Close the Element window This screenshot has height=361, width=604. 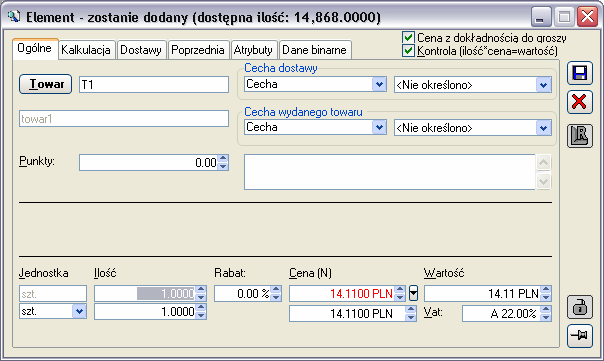coord(587,17)
